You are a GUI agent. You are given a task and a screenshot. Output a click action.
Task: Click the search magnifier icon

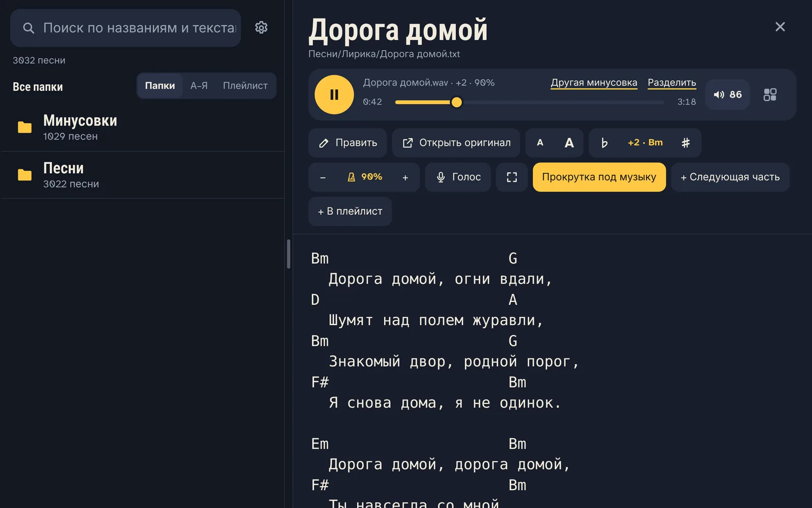point(29,28)
